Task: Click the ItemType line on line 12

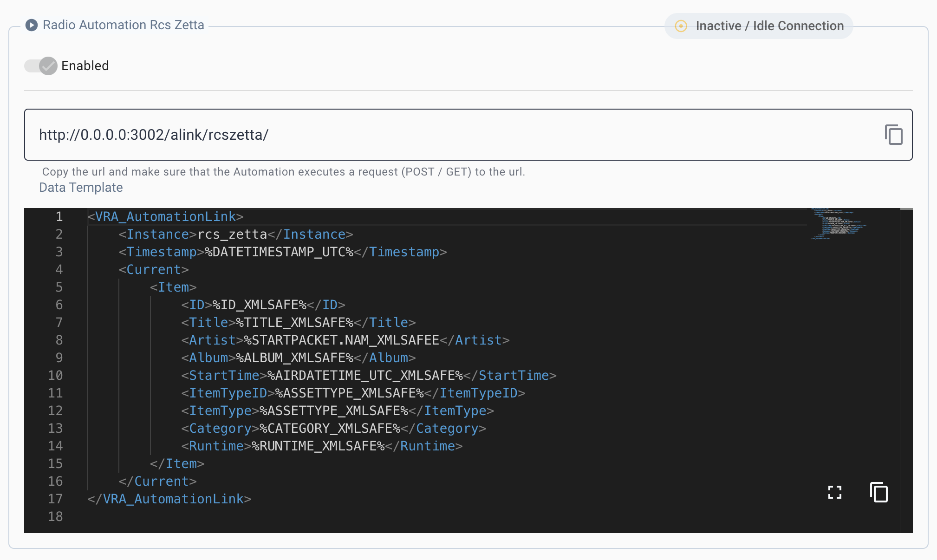Action: pos(338,410)
